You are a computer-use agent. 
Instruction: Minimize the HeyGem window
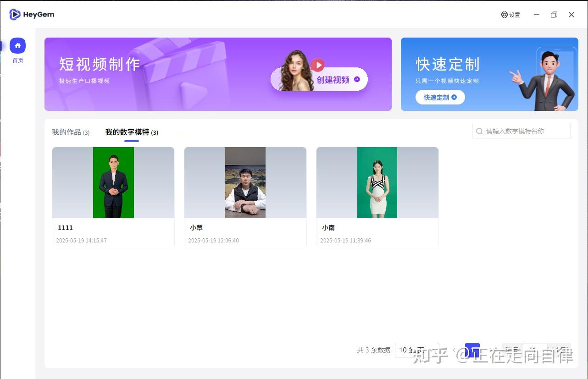pos(536,15)
